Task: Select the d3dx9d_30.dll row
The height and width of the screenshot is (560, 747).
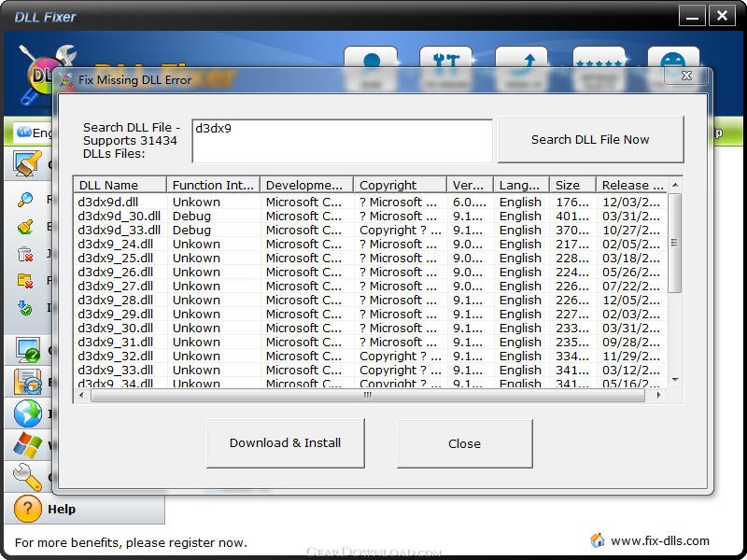Action: [370, 217]
